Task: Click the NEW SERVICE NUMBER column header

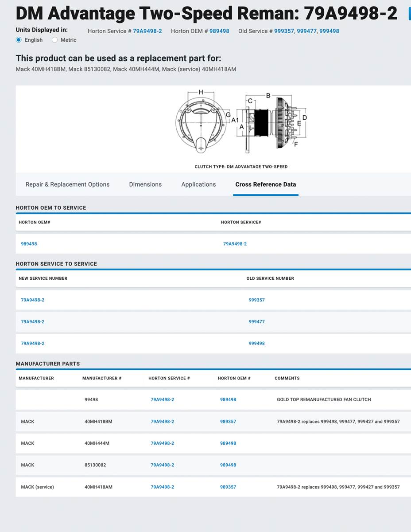Action: coord(43,278)
